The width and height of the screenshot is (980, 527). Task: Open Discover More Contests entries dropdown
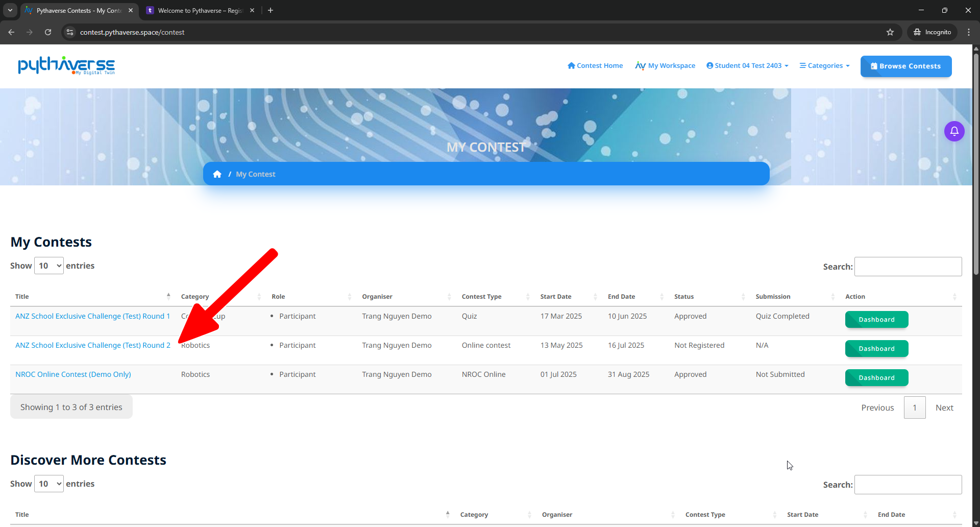pyautogui.click(x=49, y=484)
